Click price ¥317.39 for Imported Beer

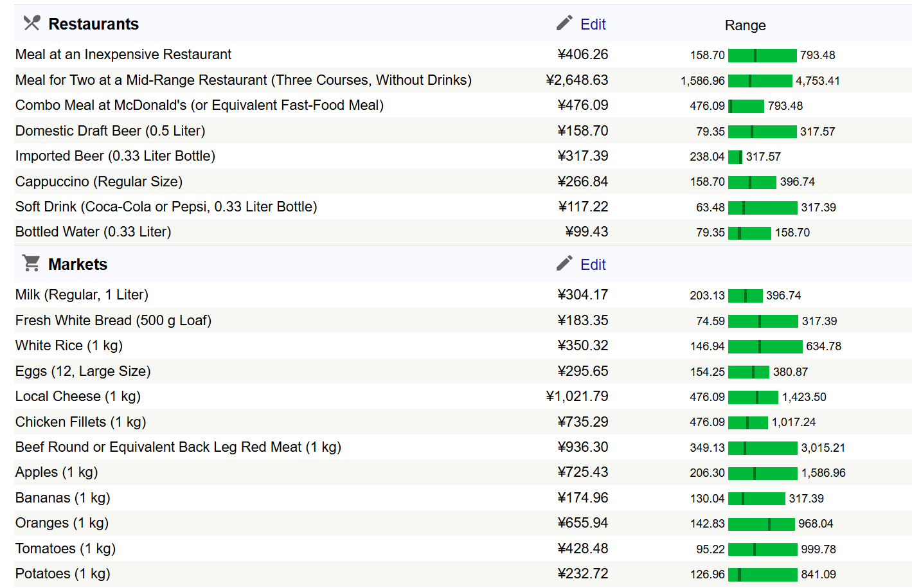[x=583, y=156]
